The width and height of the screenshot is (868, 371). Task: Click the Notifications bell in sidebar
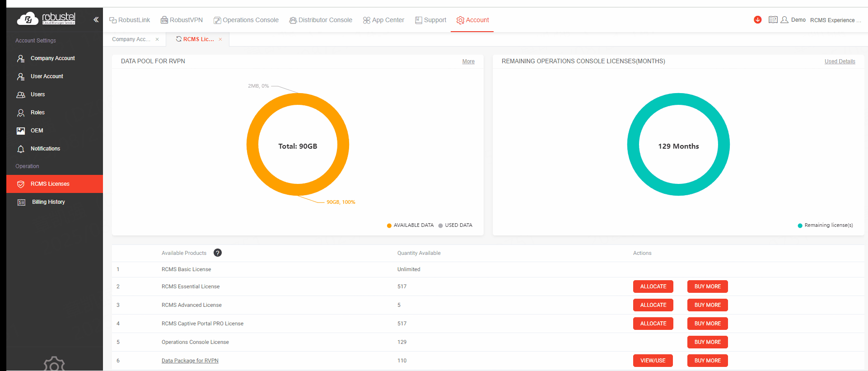tap(45, 149)
